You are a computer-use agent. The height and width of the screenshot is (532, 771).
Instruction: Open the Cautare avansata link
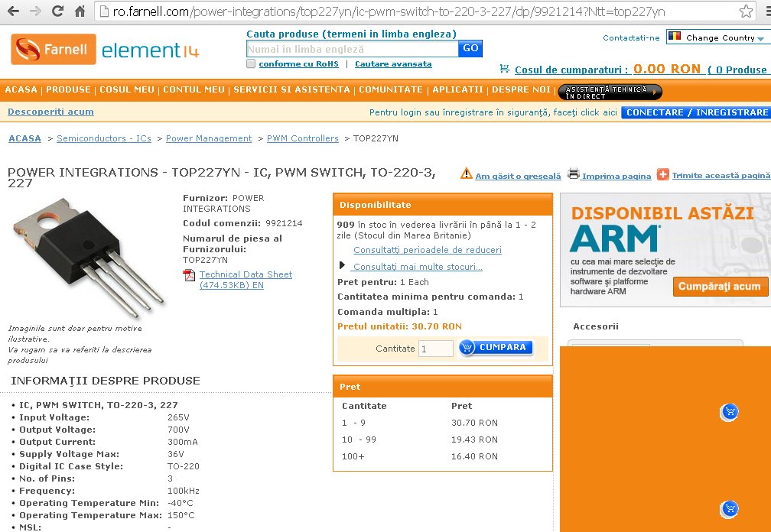(393, 64)
